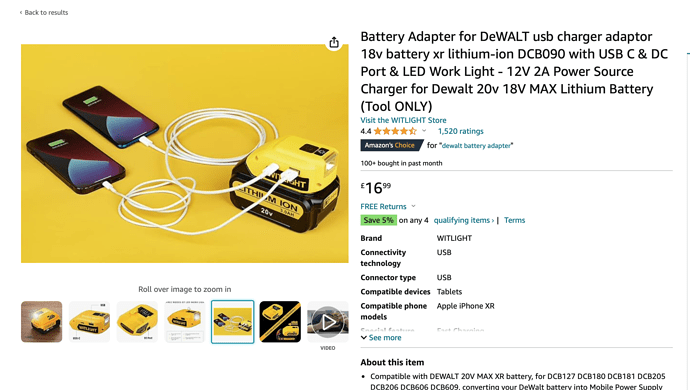The height and width of the screenshot is (390, 690).
Task: Visit the WITLIGHT Store link
Action: coord(403,120)
